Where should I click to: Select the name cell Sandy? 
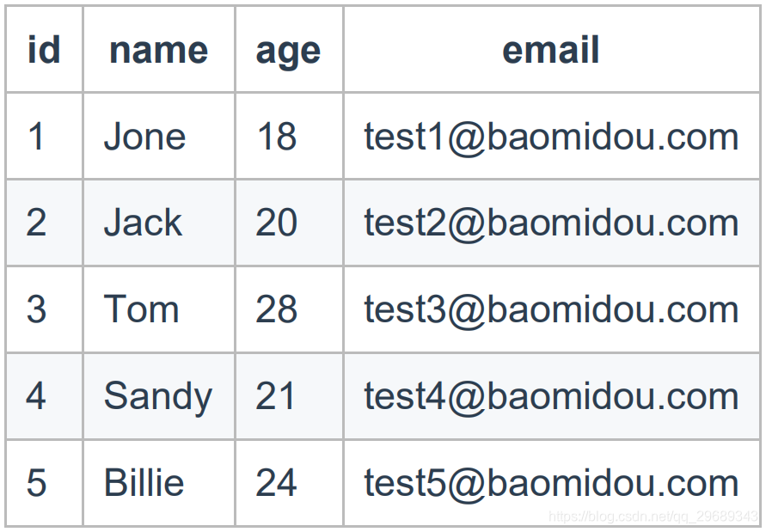157,396
